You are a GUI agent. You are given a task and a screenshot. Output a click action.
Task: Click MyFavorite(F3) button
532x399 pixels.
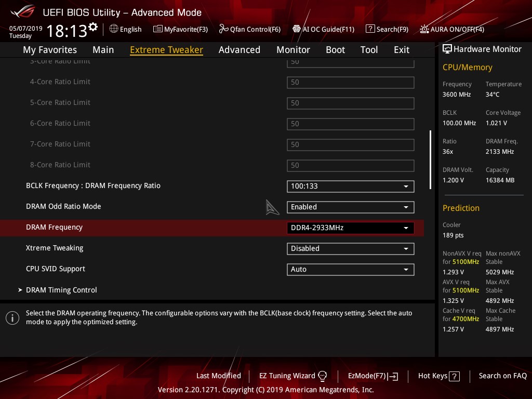(x=180, y=29)
